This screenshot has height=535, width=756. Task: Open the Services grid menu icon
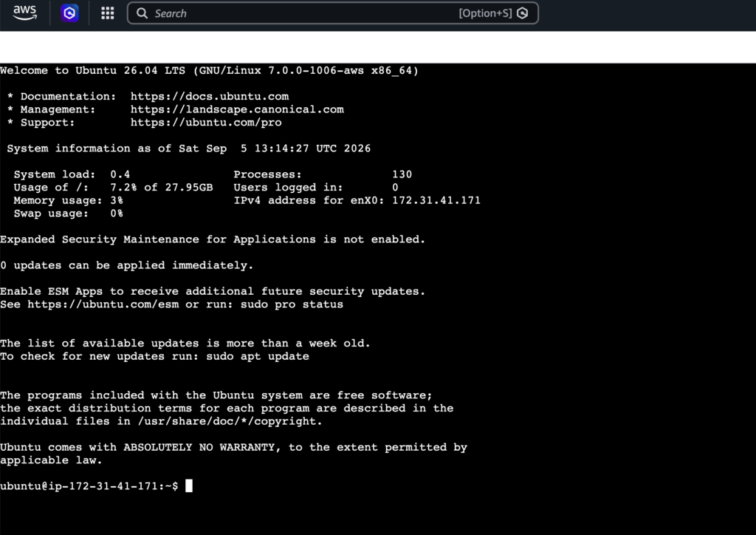point(108,13)
